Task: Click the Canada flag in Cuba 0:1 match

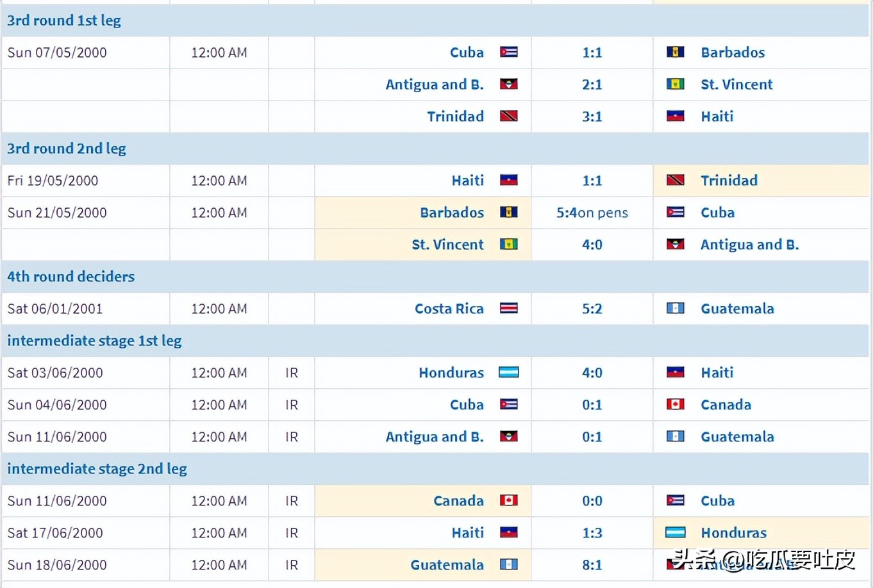Action: (675, 404)
